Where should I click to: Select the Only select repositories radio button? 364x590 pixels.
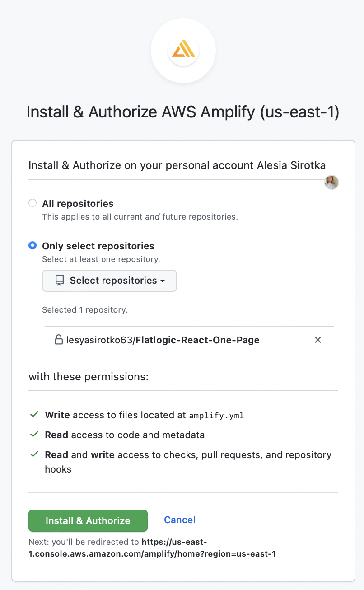[x=33, y=246]
